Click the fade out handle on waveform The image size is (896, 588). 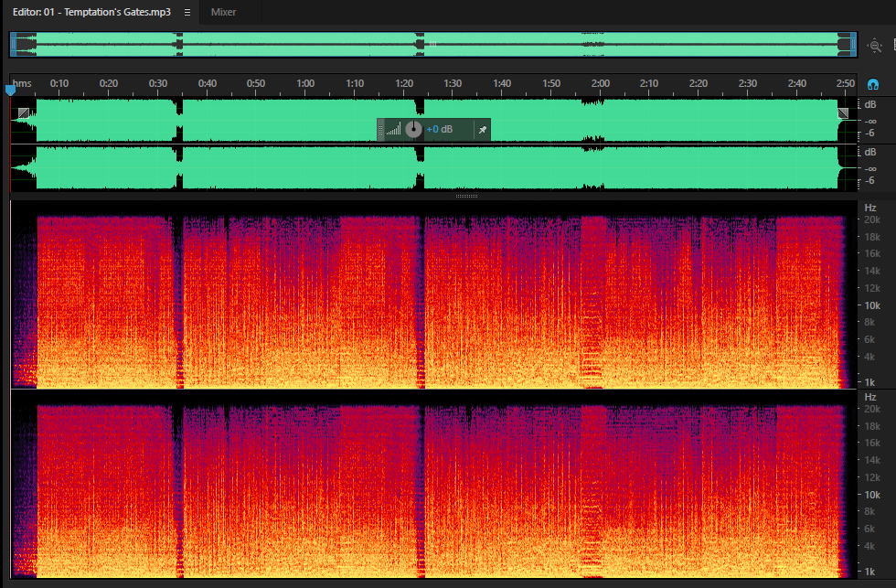(x=843, y=113)
